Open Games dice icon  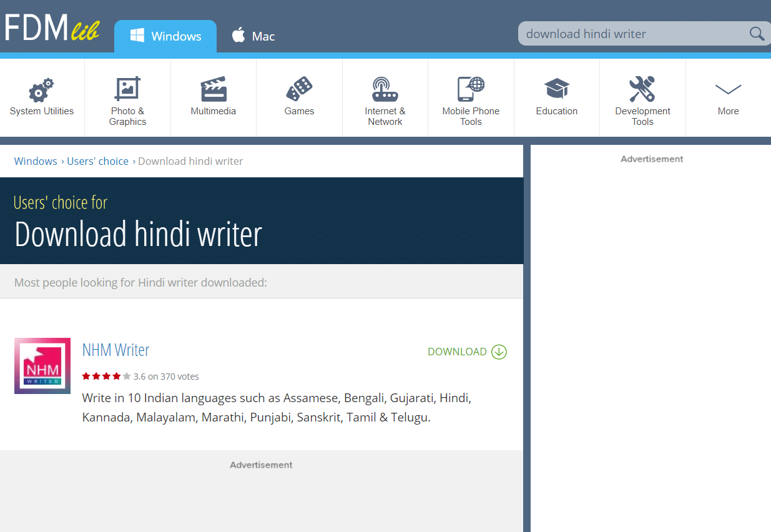299,89
